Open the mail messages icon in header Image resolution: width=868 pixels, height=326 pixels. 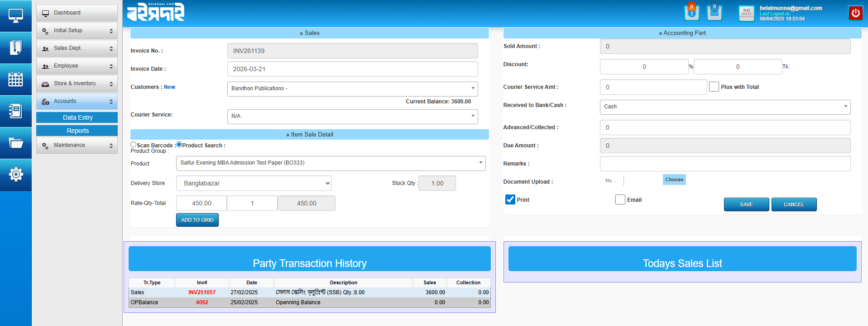click(714, 13)
